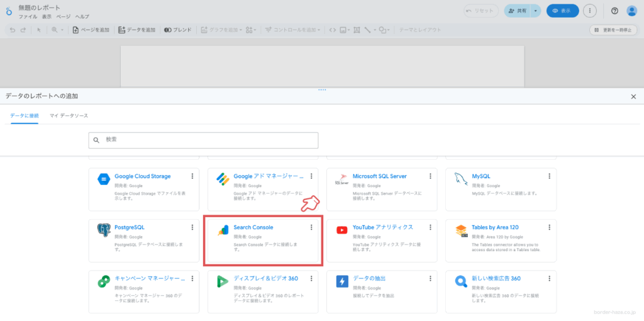Click the 更新を一時停止 button

[x=613, y=30]
